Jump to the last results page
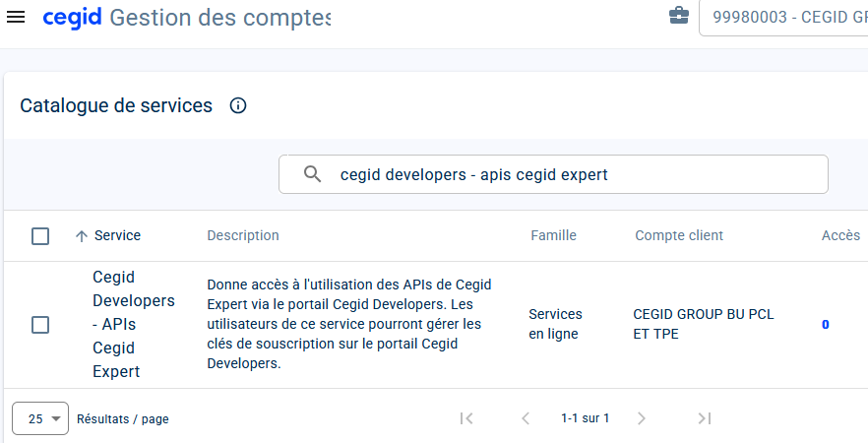Image resolution: width=868 pixels, height=443 pixels. click(704, 418)
